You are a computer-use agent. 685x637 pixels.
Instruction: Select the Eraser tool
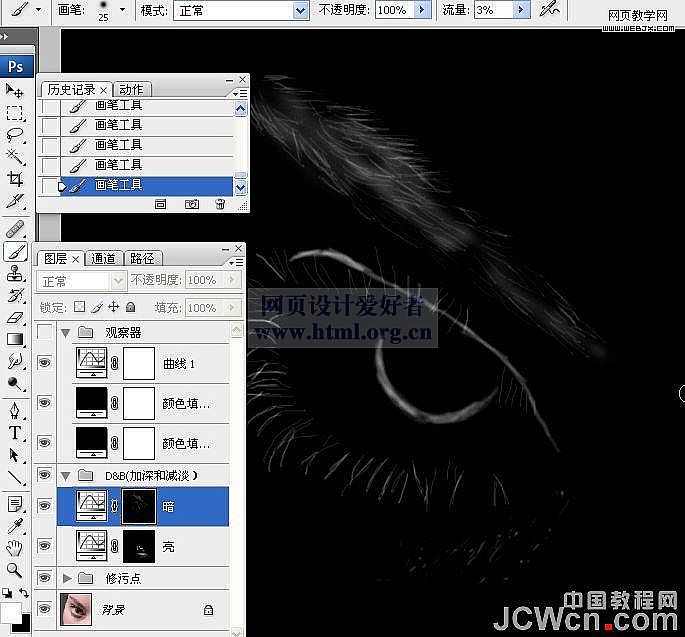(14, 318)
